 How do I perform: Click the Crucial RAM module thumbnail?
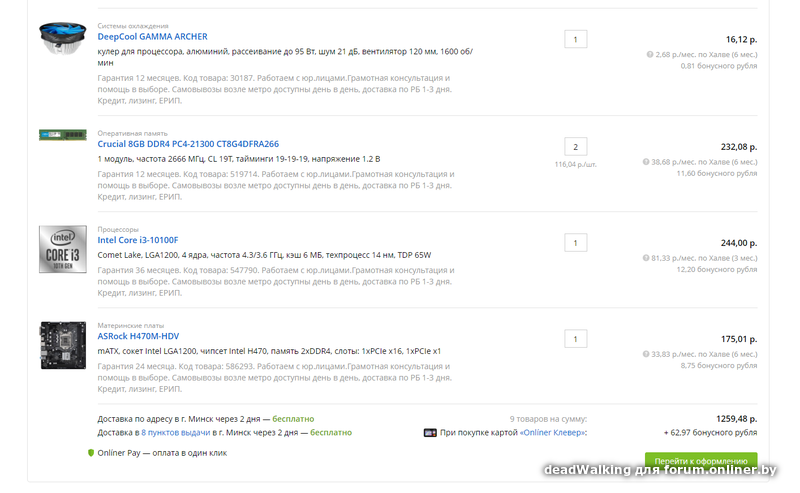[x=63, y=135]
